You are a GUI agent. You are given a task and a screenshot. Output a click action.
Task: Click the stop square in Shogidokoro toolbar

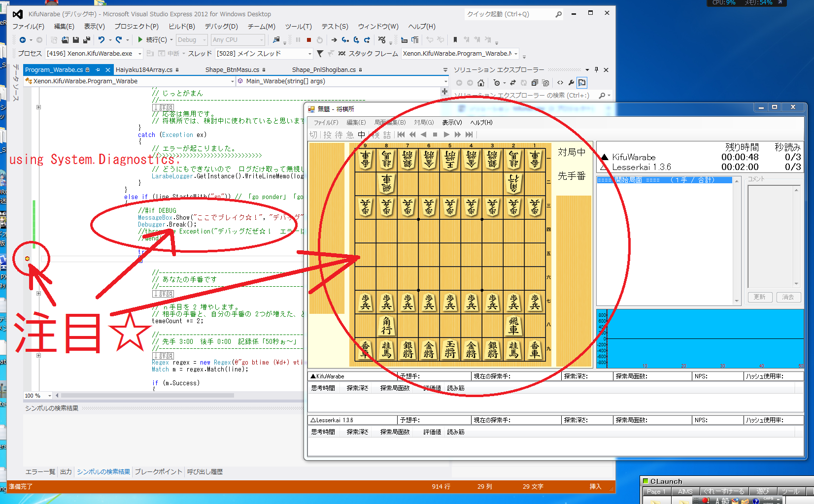(435, 134)
